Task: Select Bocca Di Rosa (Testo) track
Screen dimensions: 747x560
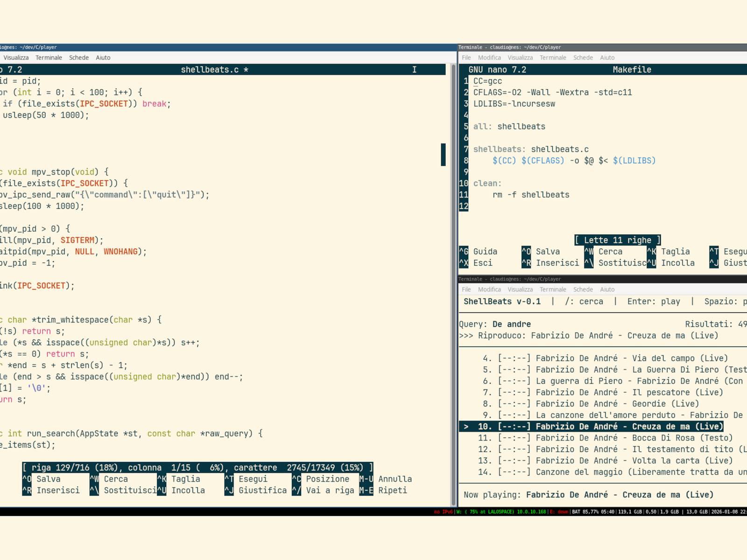Action: pos(605,438)
